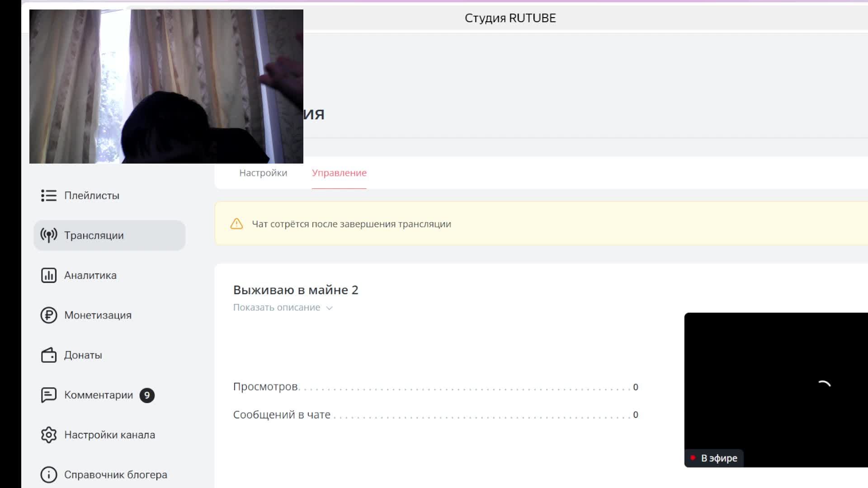Open Комментарии with the 9 badge

pyautogui.click(x=99, y=395)
